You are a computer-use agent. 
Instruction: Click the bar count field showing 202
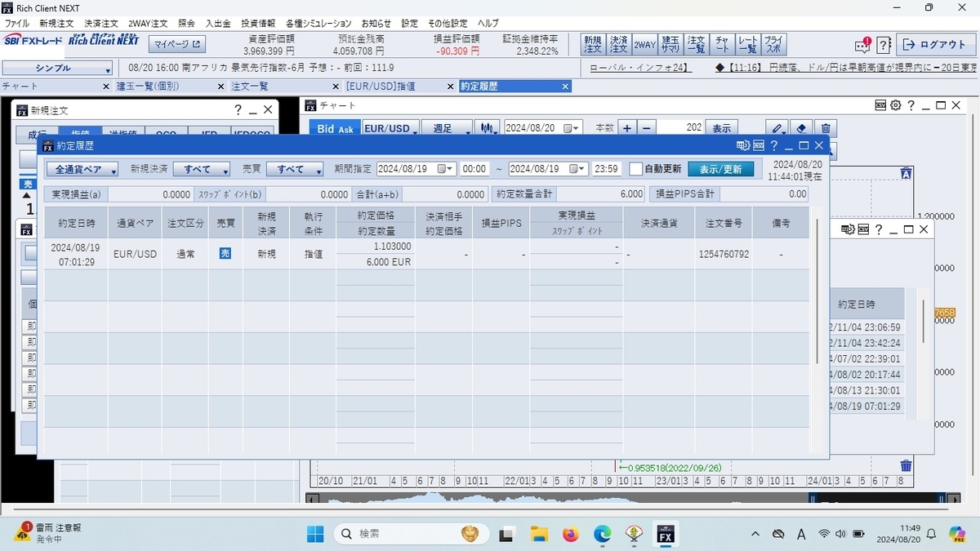(681, 128)
